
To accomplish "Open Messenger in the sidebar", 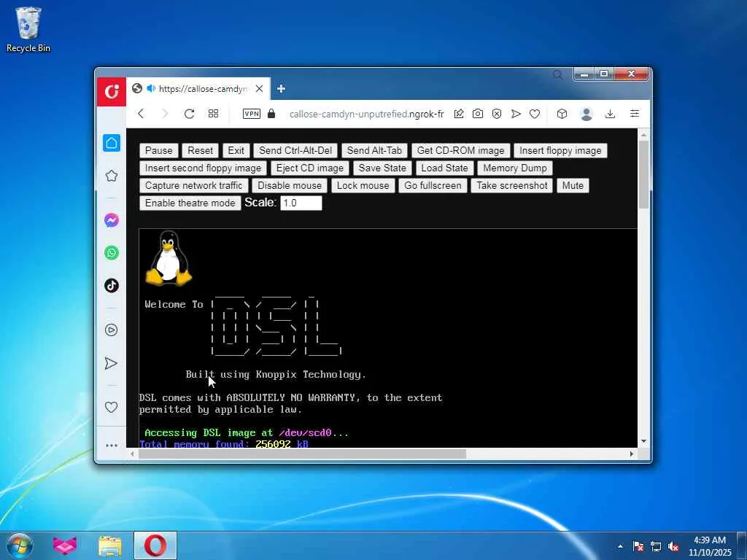I will [x=112, y=220].
